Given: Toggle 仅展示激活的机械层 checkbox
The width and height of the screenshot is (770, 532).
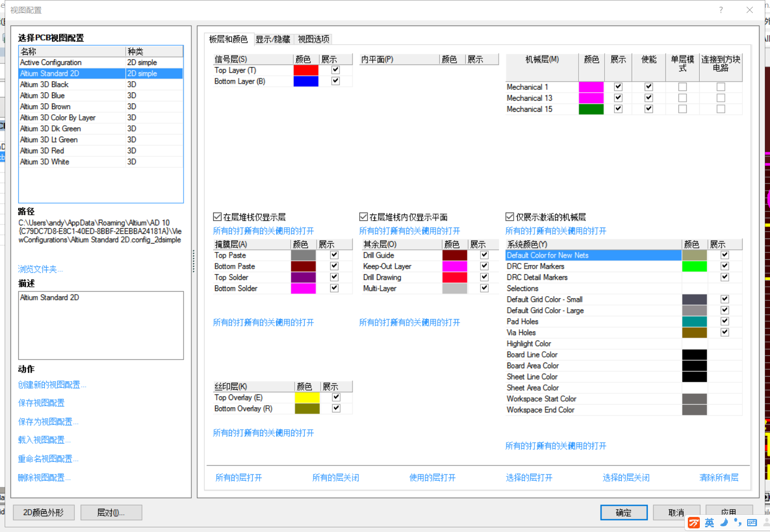Looking at the screenshot, I should click(x=510, y=217).
